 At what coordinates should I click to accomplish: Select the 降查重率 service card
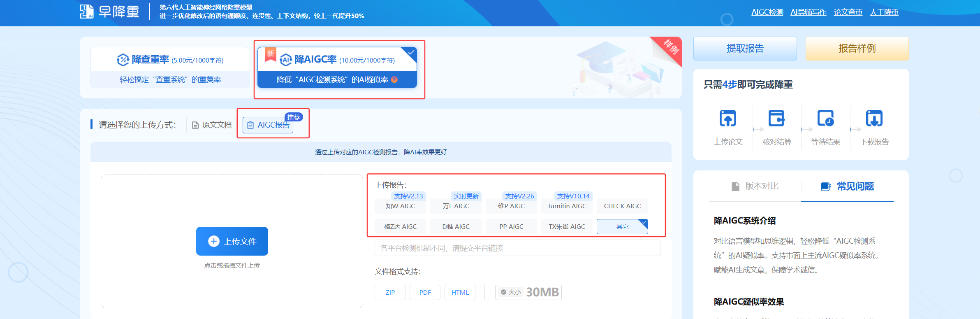[x=170, y=68]
